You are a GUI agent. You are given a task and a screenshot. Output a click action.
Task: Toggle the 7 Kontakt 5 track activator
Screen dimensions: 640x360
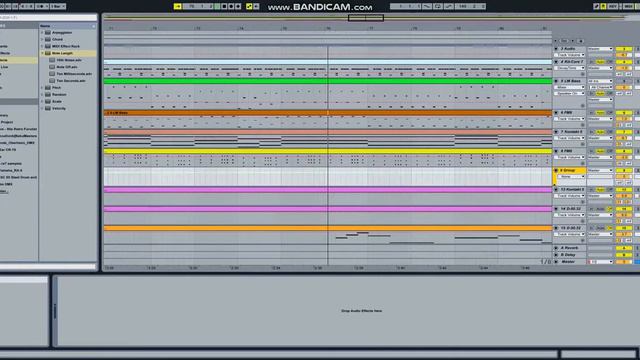click(x=624, y=132)
